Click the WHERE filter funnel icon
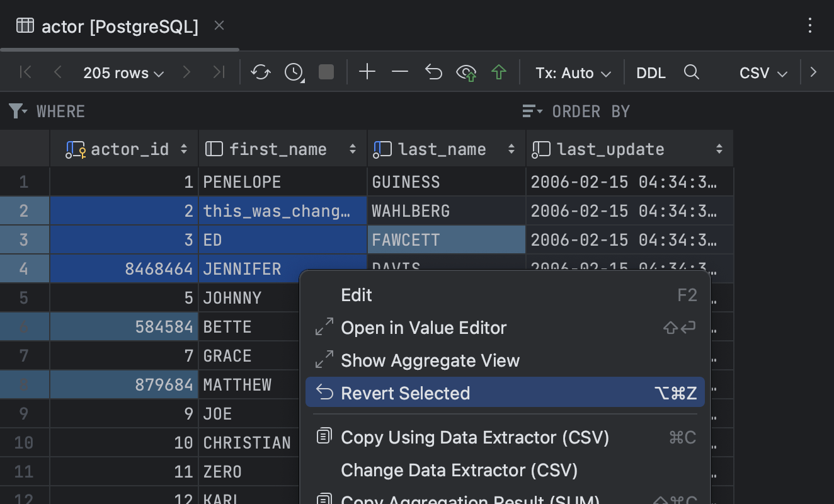Screen dimensions: 834x504 16,111
